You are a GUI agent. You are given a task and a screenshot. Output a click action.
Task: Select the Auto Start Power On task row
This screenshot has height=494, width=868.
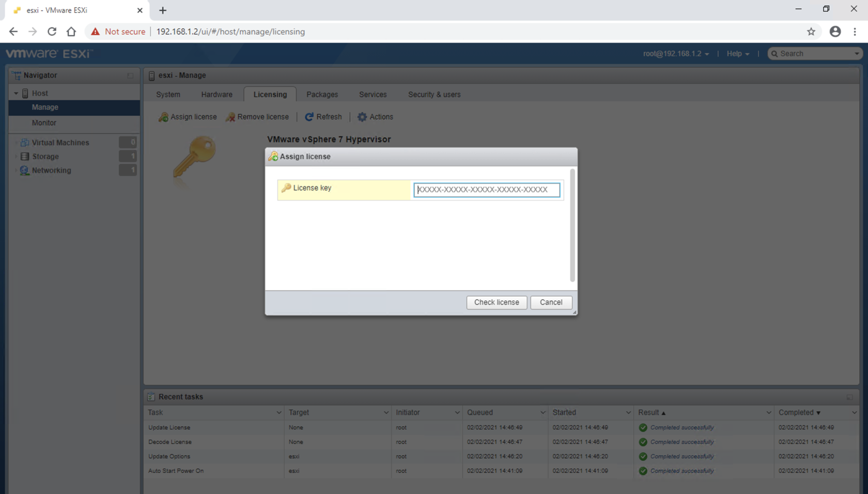pos(501,471)
